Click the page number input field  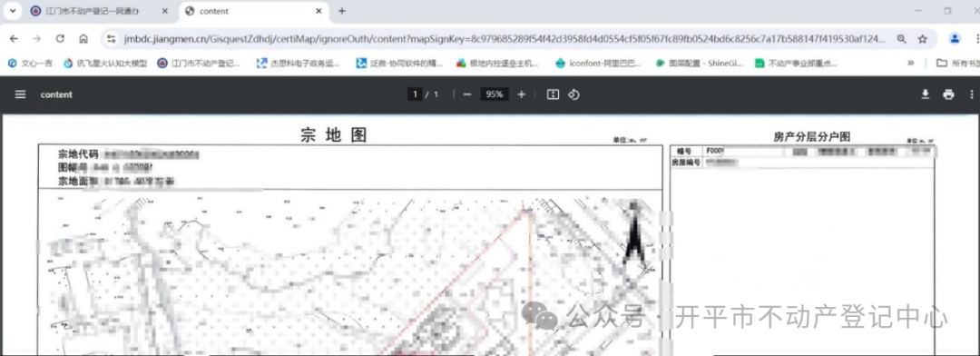click(414, 94)
